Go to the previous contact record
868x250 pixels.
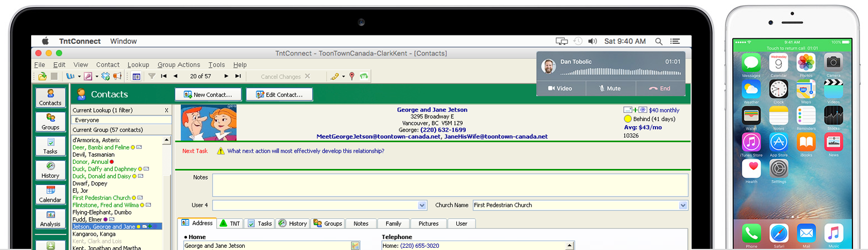[x=175, y=76]
